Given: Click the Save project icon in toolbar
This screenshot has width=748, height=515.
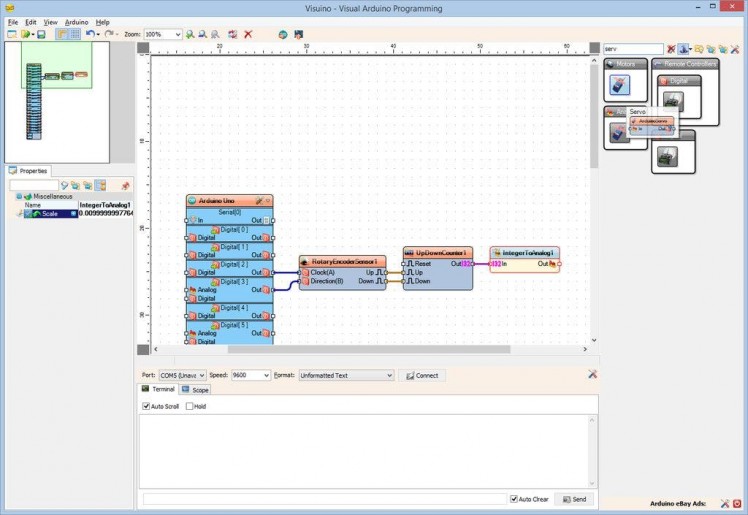Looking at the screenshot, I should pyautogui.click(x=41, y=34).
